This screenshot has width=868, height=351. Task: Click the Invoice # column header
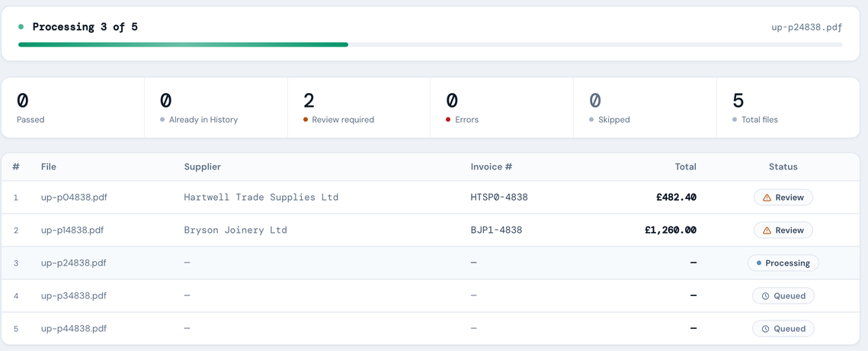[x=492, y=166]
